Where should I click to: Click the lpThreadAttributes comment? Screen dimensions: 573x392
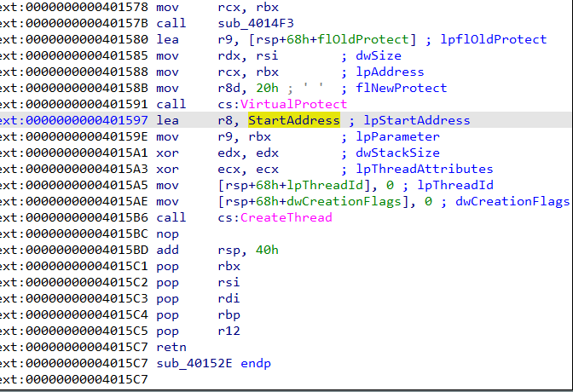tap(424, 169)
